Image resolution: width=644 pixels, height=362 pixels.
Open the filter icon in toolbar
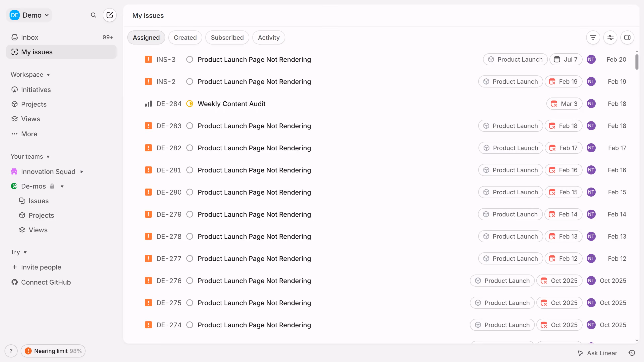click(x=593, y=38)
